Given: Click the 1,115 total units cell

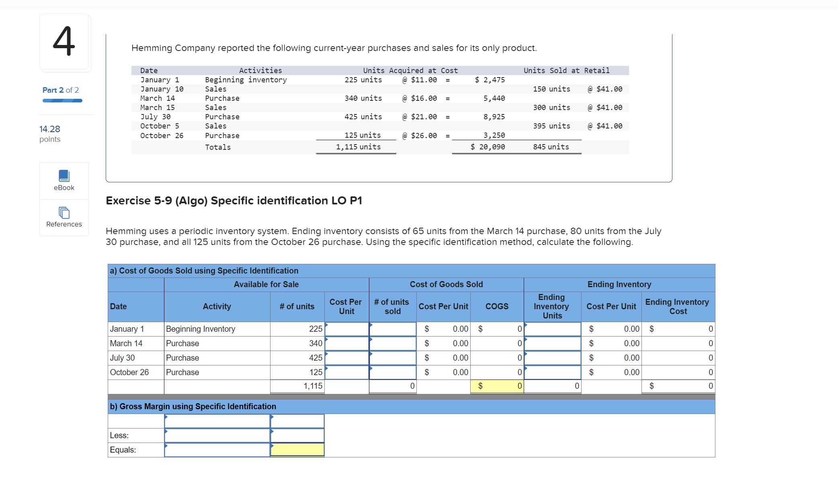Looking at the screenshot, I should point(297,386).
